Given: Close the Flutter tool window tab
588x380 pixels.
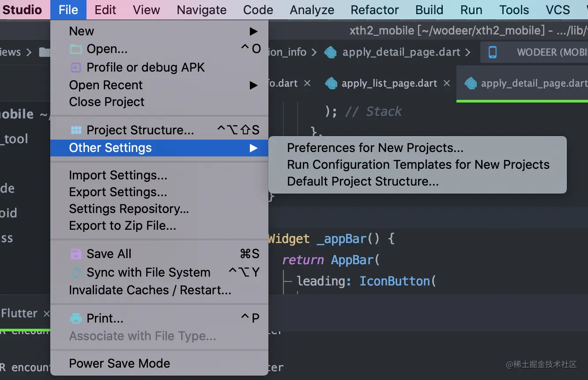Looking at the screenshot, I should pos(46,314).
